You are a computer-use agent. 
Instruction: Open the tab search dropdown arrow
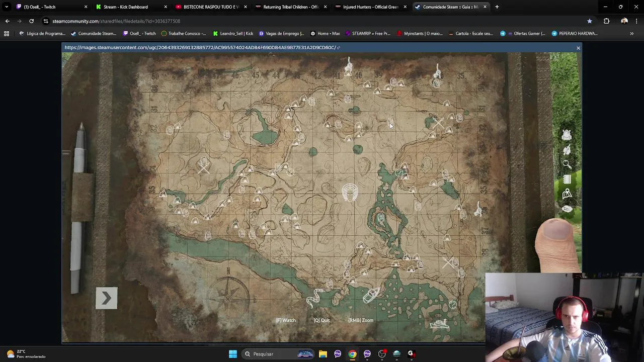click(6, 7)
